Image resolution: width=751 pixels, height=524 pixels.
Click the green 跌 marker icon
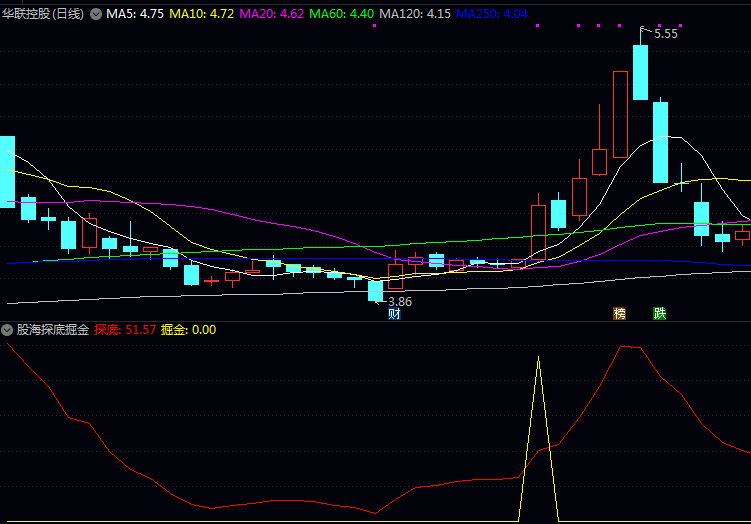[660, 314]
